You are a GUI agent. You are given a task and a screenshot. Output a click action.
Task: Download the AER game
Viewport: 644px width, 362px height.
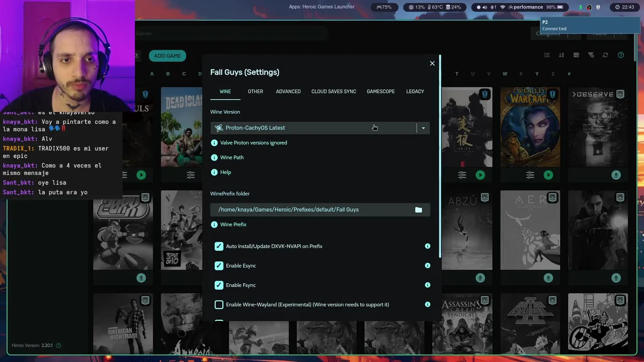[x=548, y=278]
